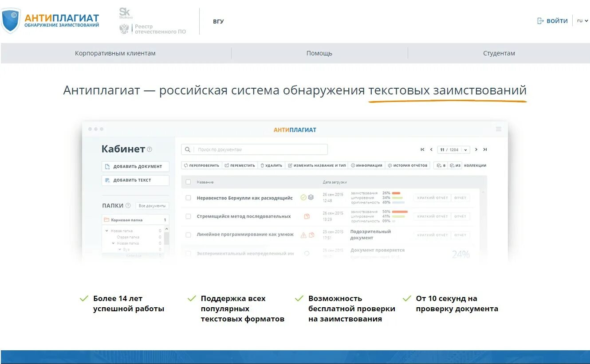The image size is (590, 364).
Task: Focus the Поиск по документам search field
Action: click(x=255, y=149)
